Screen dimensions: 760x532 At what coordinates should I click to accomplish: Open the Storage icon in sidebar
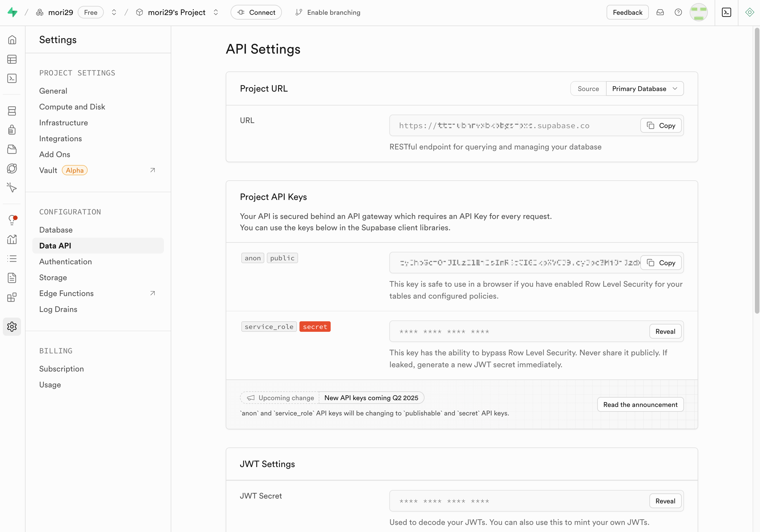(12, 149)
